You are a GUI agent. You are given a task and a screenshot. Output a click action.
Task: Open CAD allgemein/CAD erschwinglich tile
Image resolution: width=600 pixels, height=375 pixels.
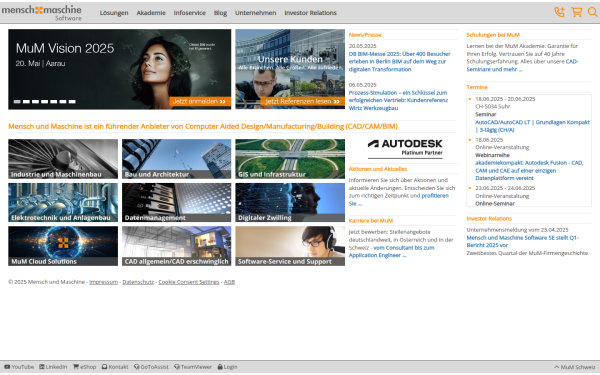(176, 246)
